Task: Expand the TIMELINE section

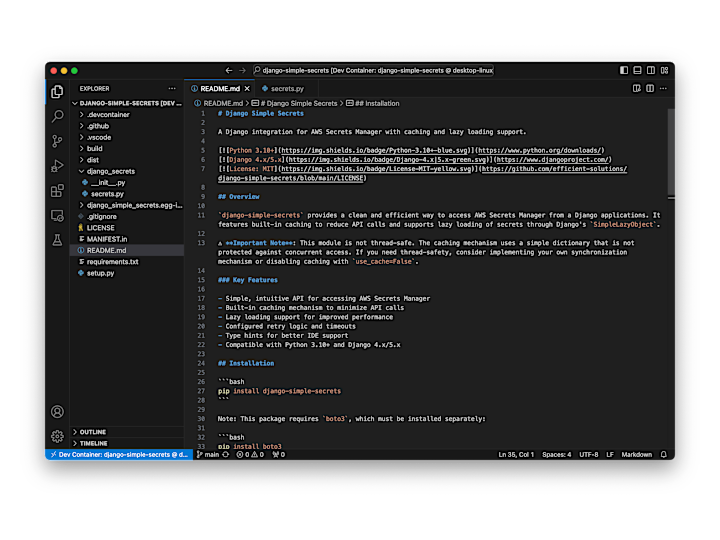Action: (x=127, y=444)
